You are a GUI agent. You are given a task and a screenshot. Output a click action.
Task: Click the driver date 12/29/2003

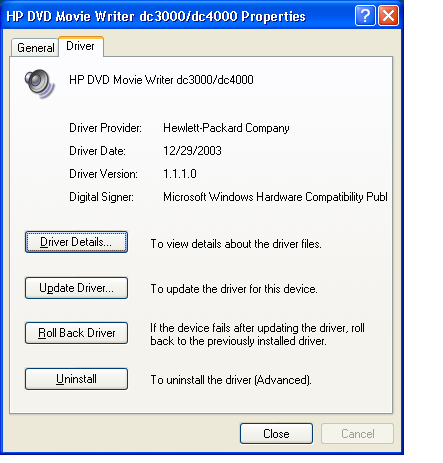[192, 151]
